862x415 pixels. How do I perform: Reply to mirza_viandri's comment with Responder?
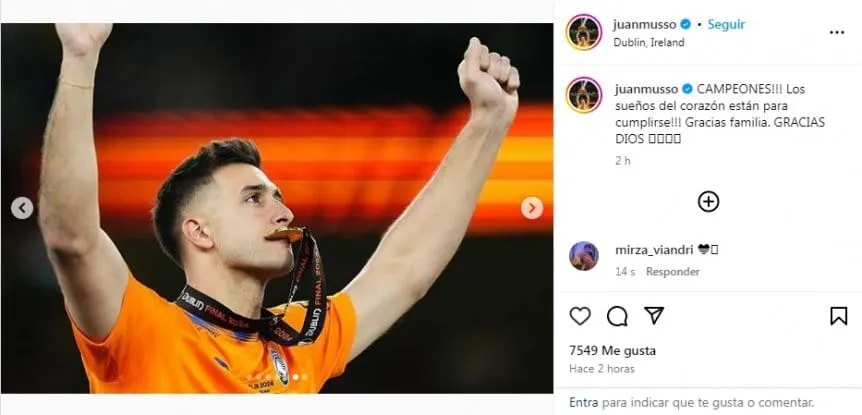click(673, 272)
